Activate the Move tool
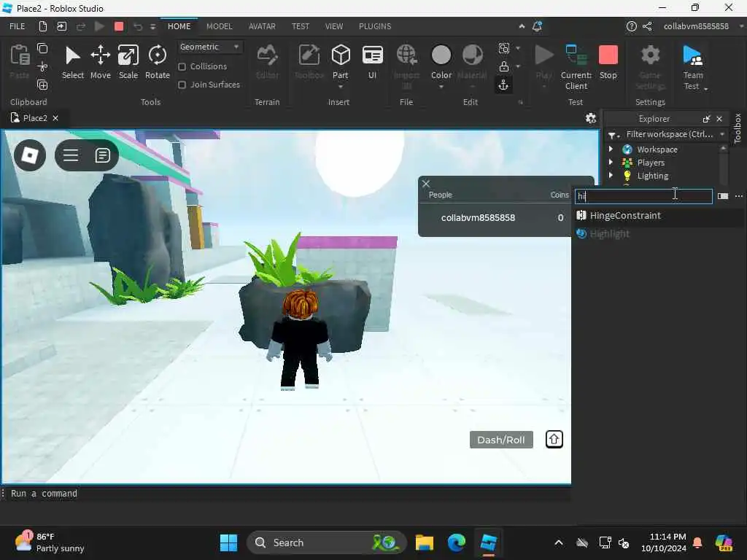Image resolution: width=747 pixels, height=560 pixels. click(x=101, y=62)
